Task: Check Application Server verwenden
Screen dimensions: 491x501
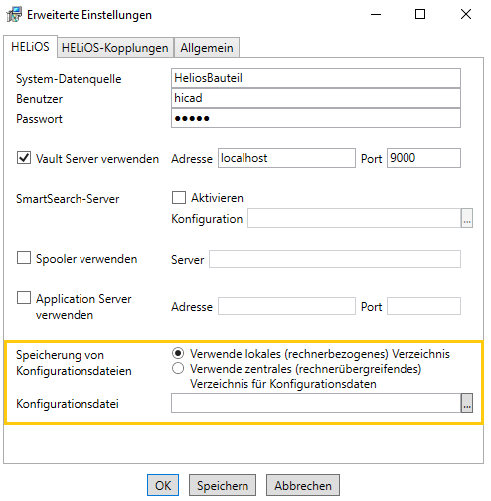Action: tap(24, 298)
